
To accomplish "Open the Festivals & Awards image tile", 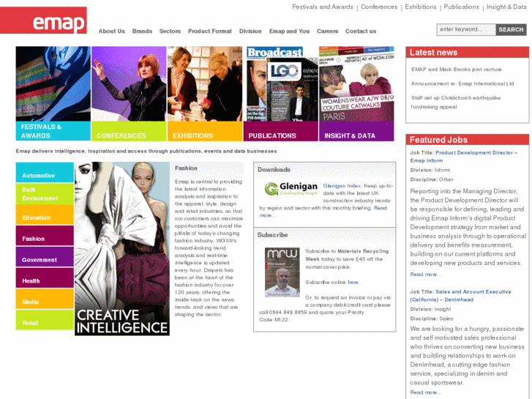I will pos(53,94).
